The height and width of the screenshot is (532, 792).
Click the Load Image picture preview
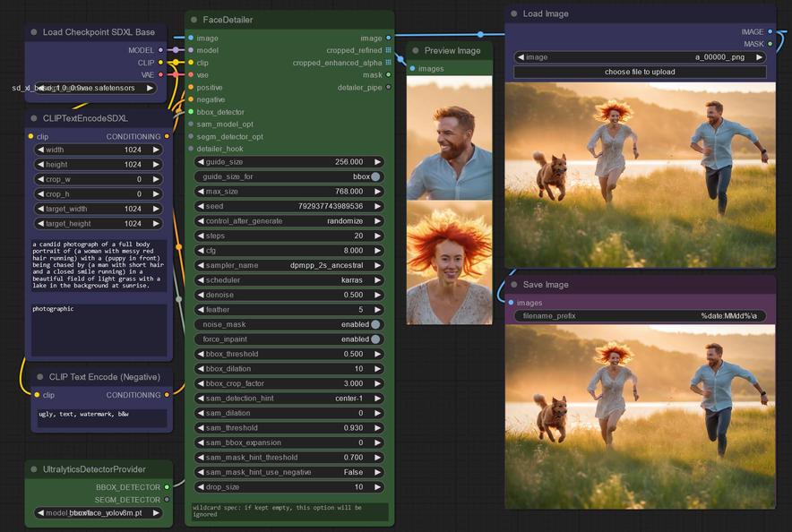point(640,176)
